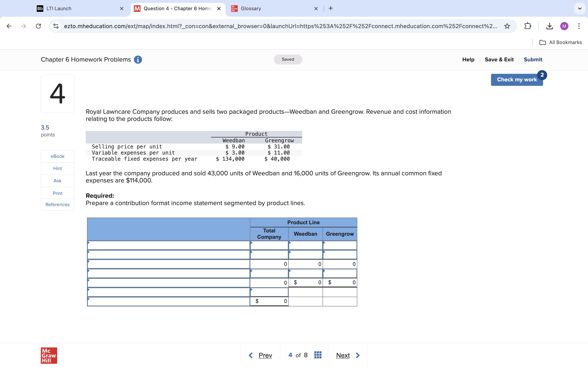
Task: Open the Hint link
Action: click(x=57, y=168)
